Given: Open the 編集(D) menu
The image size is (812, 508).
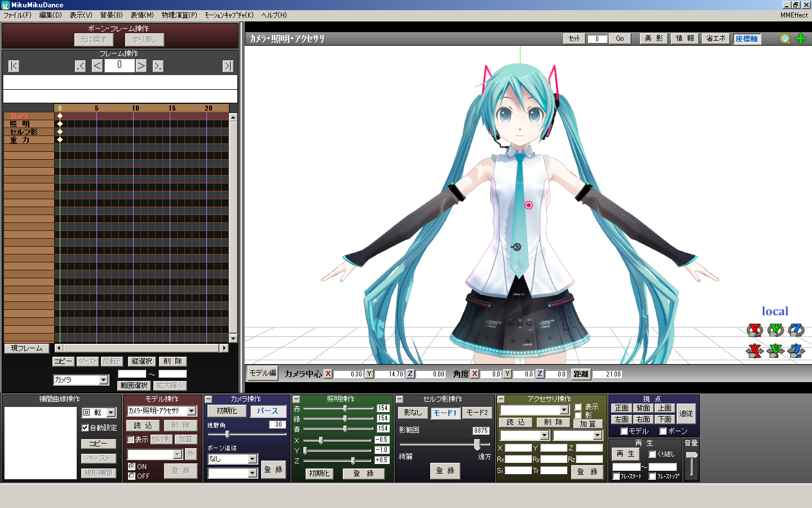Looking at the screenshot, I should tap(50, 15).
